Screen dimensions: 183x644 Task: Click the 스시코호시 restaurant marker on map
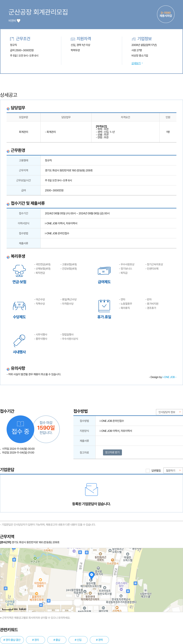coord(112,560)
